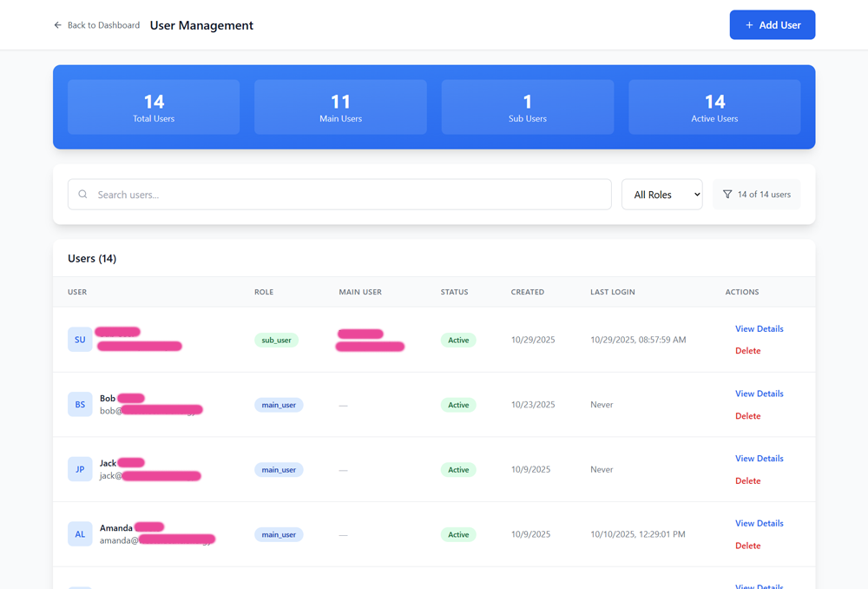Click the main_user badge on Jack's row
Screen dimensions: 868x589
(x=279, y=469)
